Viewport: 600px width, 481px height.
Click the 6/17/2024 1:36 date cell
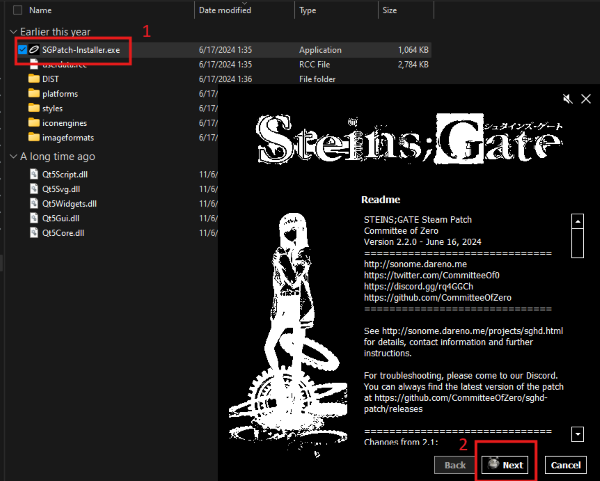225,79
